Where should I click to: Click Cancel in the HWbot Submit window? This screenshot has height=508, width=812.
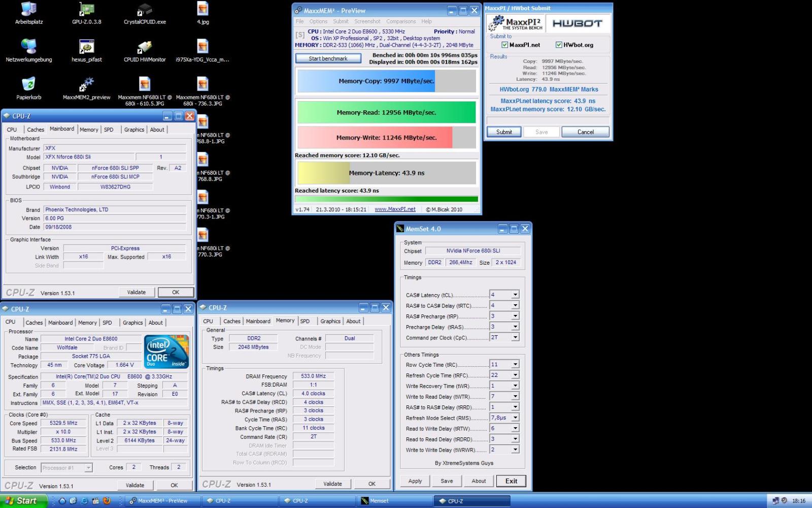(x=585, y=132)
